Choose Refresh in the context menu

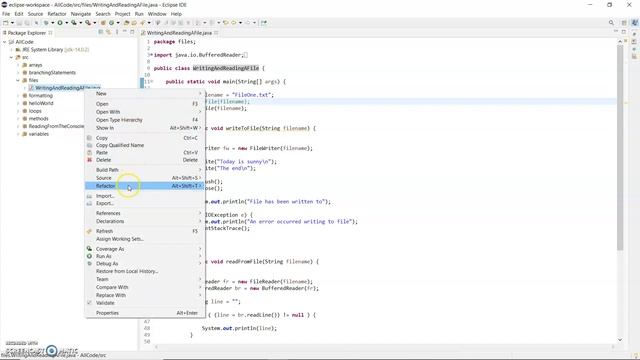144,231
